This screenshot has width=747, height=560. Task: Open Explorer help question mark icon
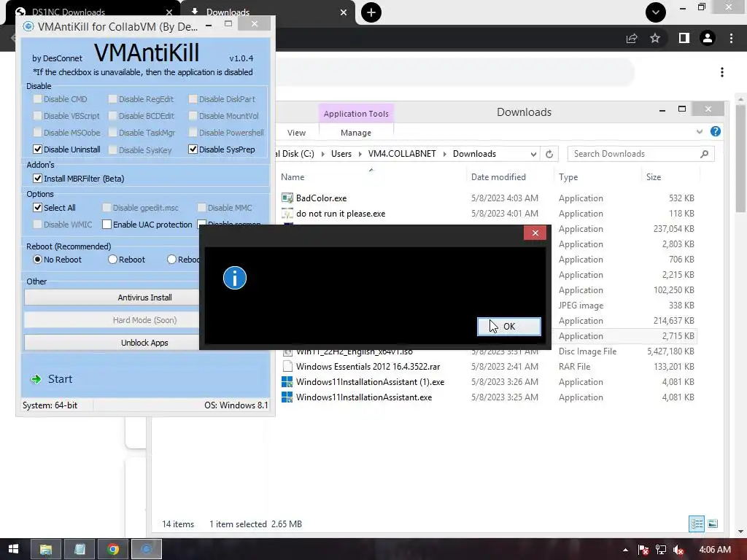[716, 131]
